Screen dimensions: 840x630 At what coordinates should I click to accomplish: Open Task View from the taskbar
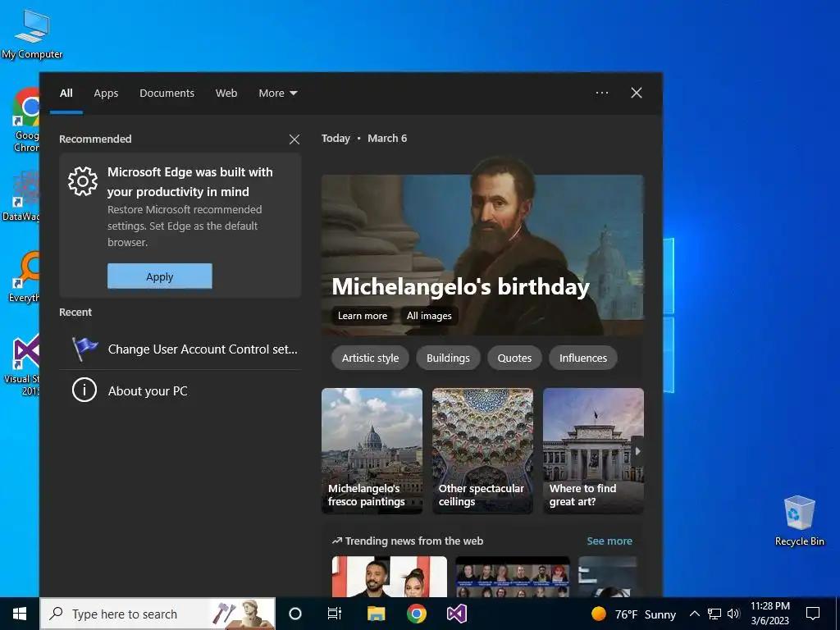click(335, 614)
